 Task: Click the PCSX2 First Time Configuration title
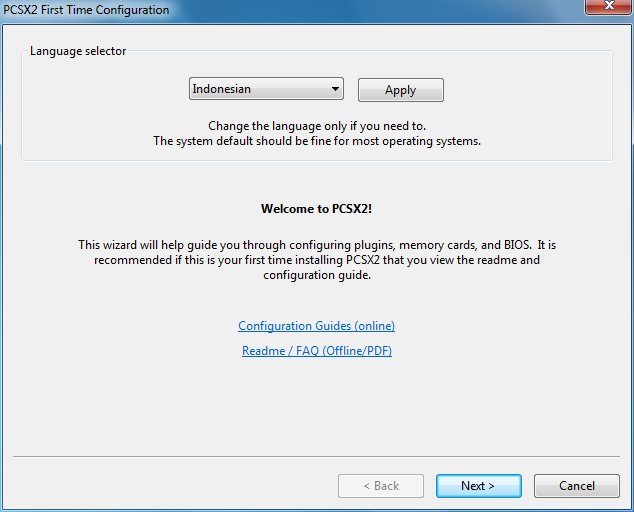[x=86, y=10]
